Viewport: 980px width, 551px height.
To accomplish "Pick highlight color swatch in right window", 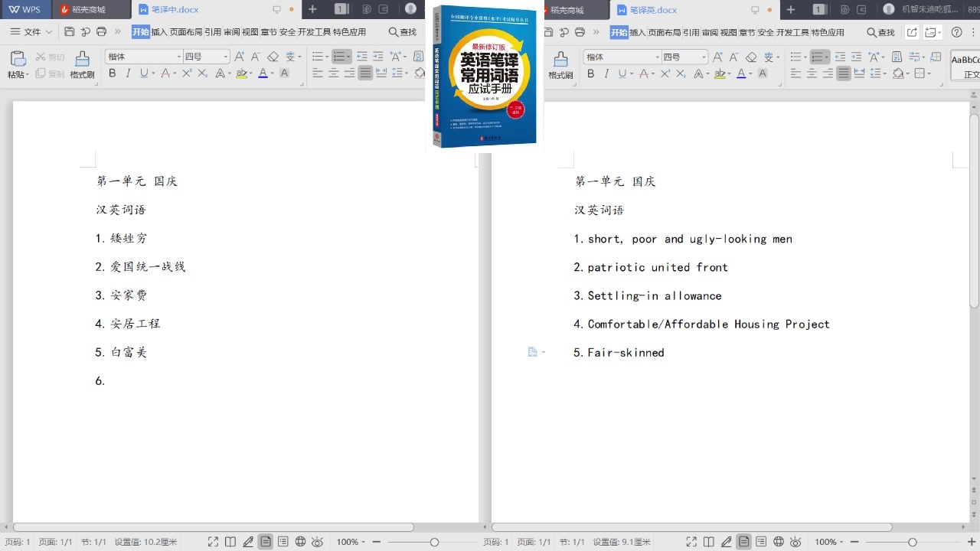I will pyautogui.click(x=720, y=73).
